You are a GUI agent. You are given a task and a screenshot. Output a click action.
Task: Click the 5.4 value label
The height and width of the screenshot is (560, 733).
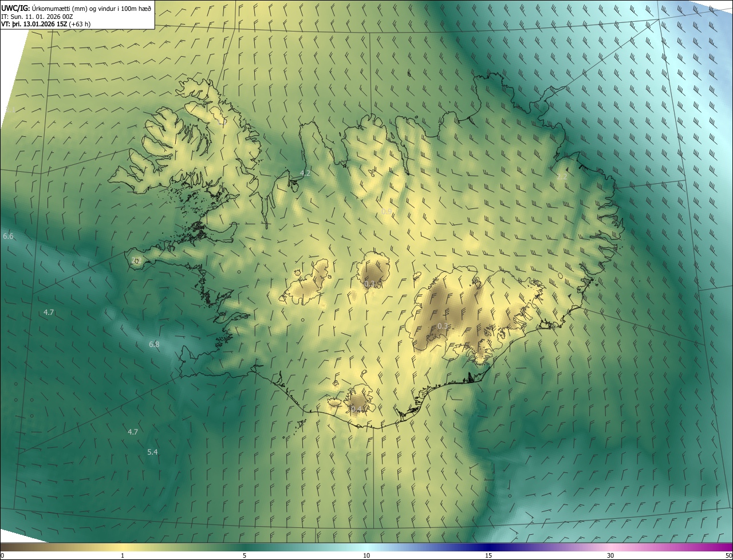152,452
